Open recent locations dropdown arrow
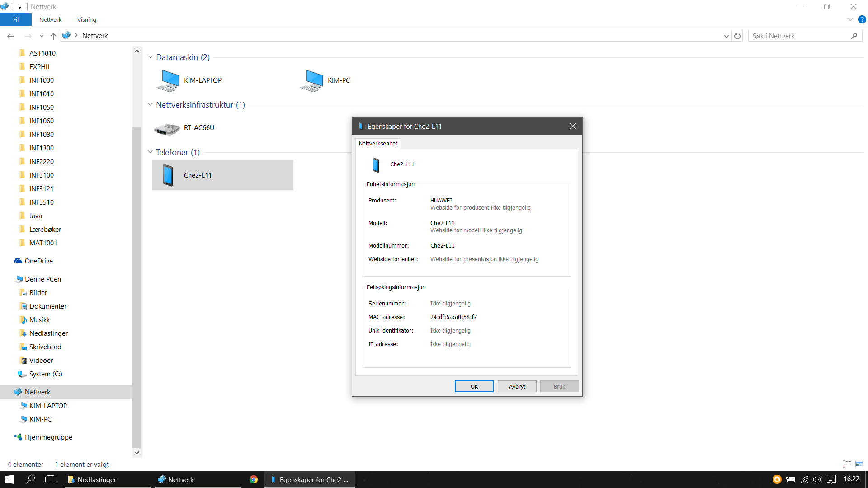Screen dimensions: 868x488 [x=42, y=36]
